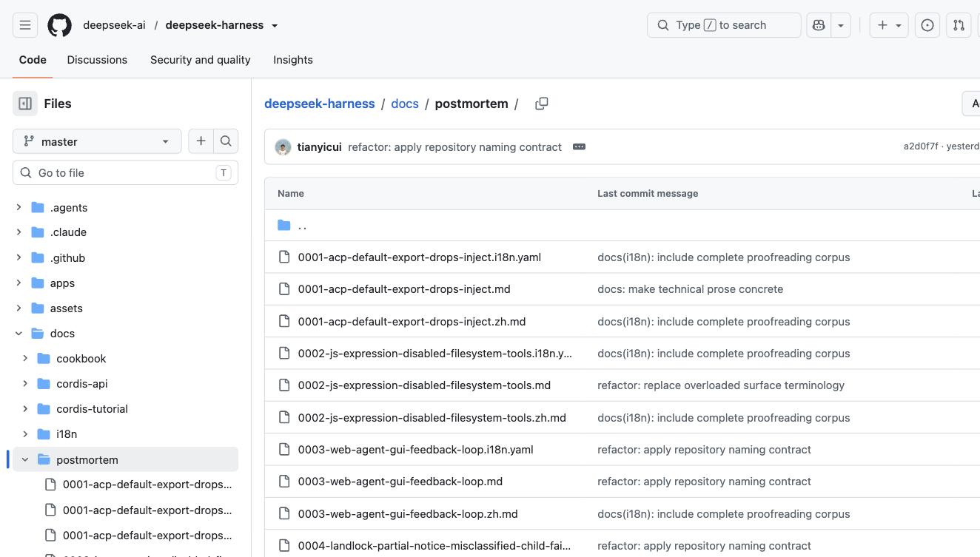Open deepseek-harness breadcrumb link
The height and width of the screenshot is (557, 980).
(x=320, y=104)
